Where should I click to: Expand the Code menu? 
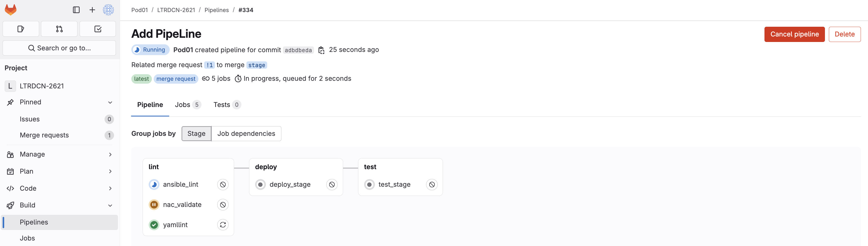[x=110, y=189]
